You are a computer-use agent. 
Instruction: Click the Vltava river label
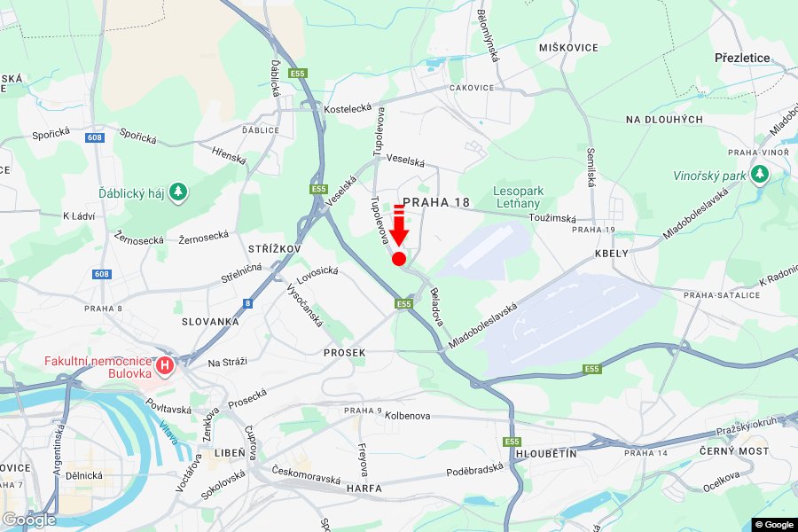pyautogui.click(x=168, y=433)
